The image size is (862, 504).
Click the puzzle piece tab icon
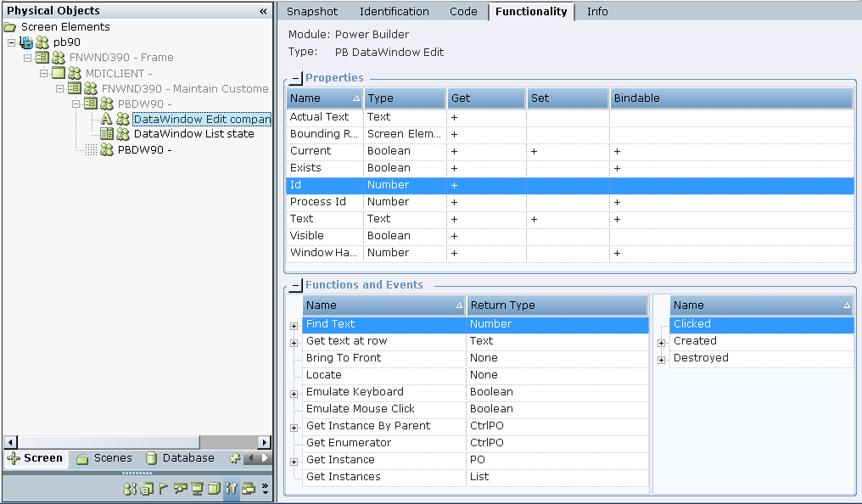235,458
